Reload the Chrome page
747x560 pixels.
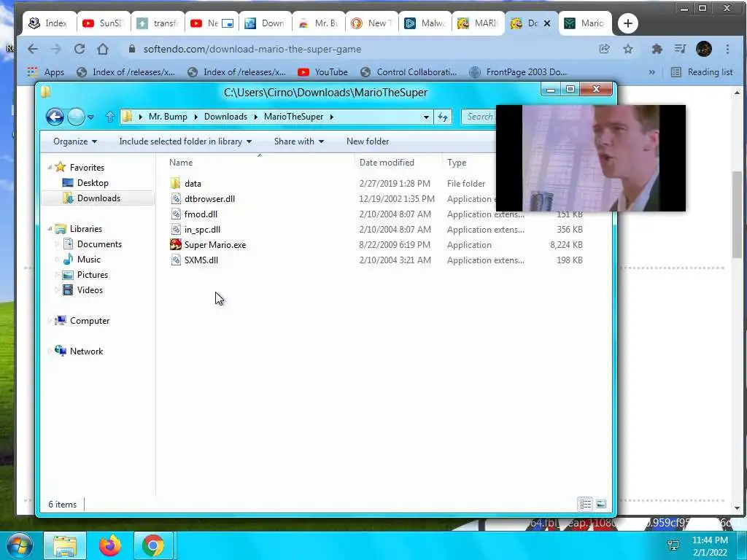pos(79,49)
